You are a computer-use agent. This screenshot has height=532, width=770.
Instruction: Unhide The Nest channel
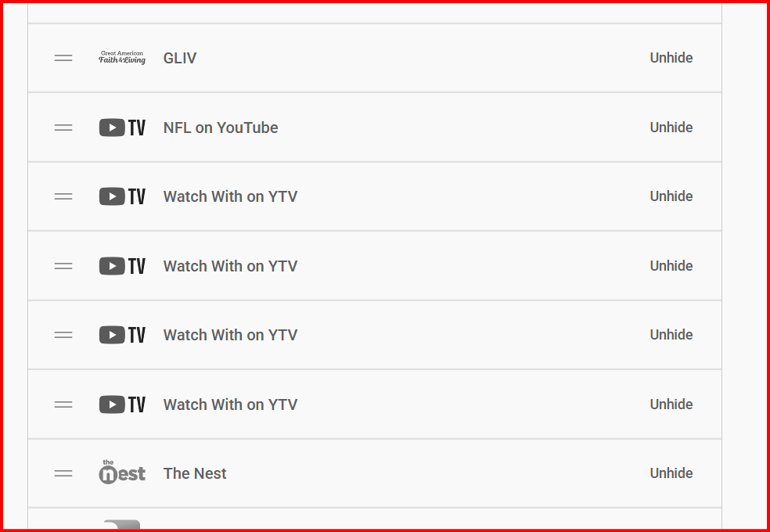coord(671,473)
